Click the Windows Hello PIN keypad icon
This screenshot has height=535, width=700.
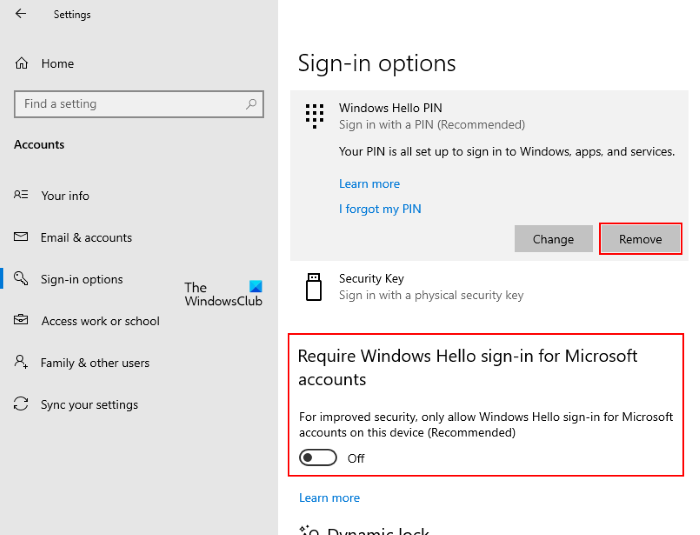(x=315, y=116)
